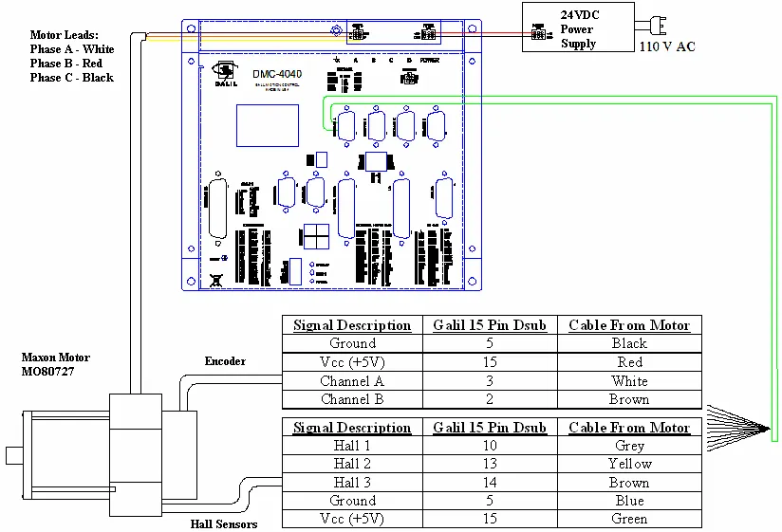Image resolution: width=782 pixels, height=532 pixels.
Task: Click the "Yellow" cable color cell
Action: [x=629, y=464]
